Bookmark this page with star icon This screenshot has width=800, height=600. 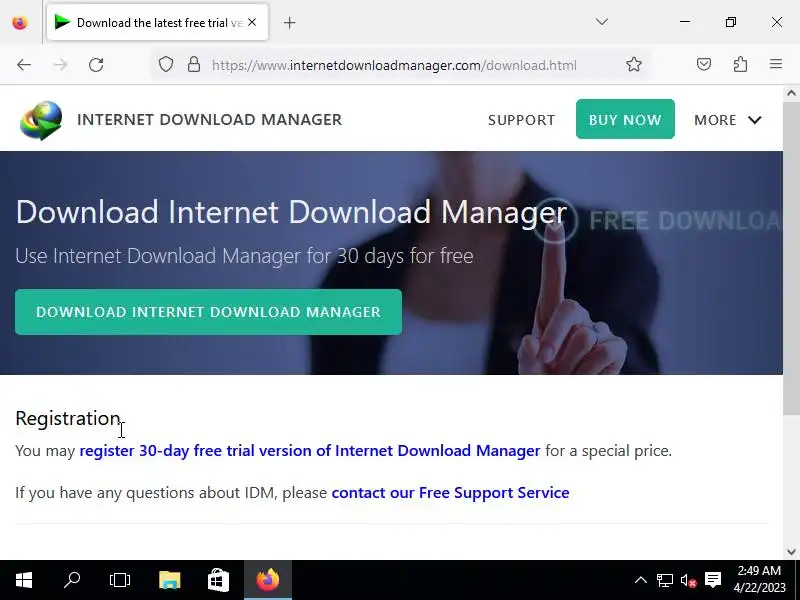tap(634, 64)
